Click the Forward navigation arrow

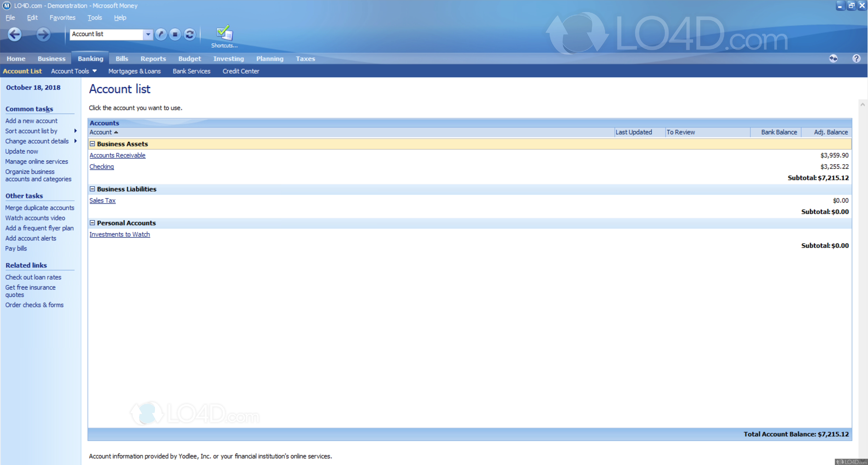[43, 34]
